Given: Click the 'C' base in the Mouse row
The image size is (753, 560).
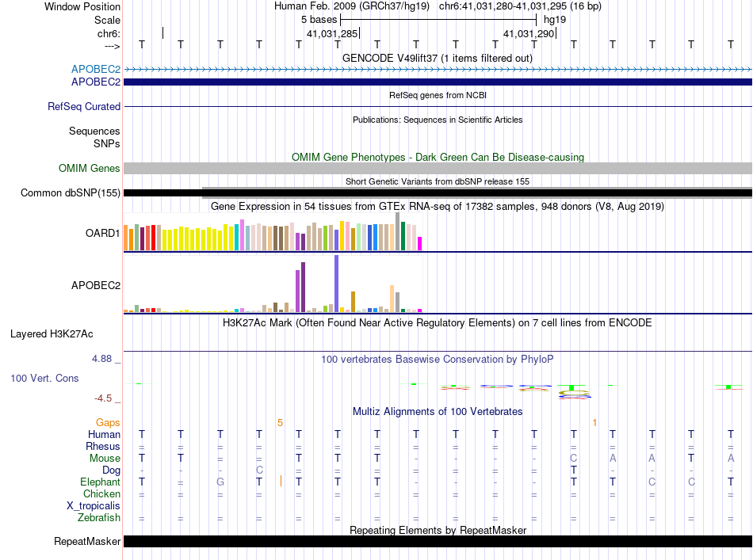Looking at the screenshot, I should tap(573, 459).
